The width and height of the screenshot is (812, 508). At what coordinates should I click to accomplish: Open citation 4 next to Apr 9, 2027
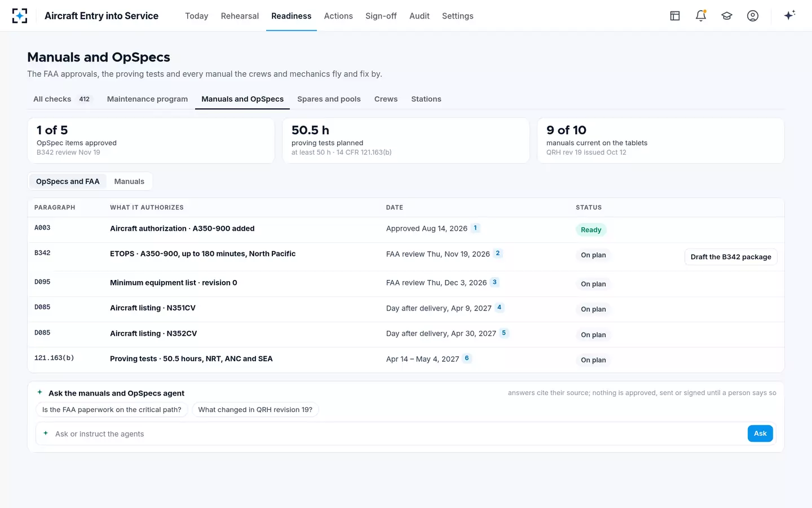click(x=500, y=308)
